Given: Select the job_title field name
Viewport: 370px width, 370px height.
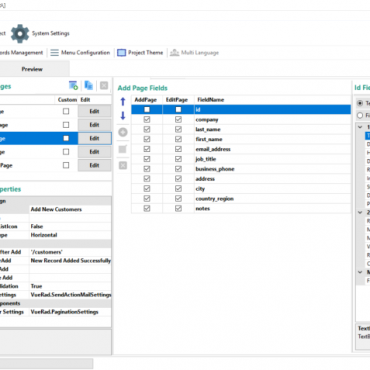Looking at the screenshot, I should (206, 159).
